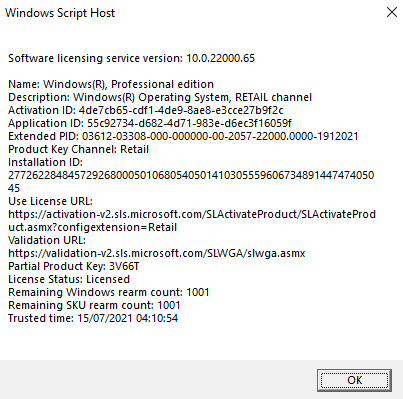
Task: Click the Application ID line
Action: pos(150,123)
